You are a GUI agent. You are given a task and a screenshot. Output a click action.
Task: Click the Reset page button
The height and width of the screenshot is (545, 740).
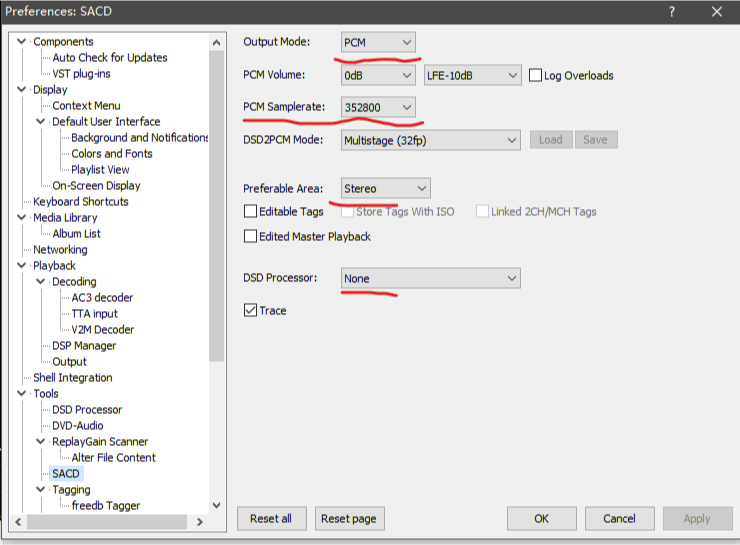[x=350, y=519]
